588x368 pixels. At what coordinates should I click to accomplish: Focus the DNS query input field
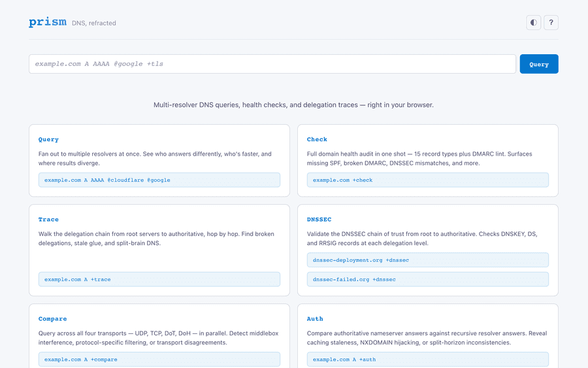click(x=272, y=64)
